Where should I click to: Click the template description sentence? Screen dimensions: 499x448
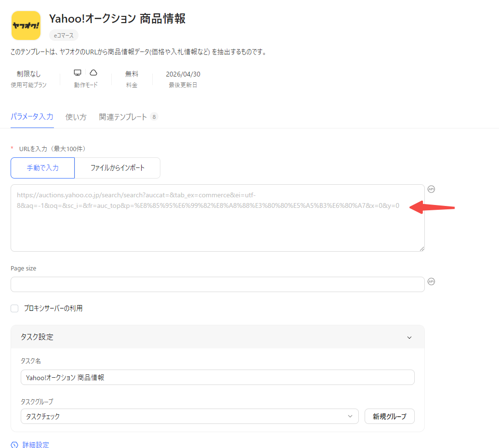tap(139, 52)
